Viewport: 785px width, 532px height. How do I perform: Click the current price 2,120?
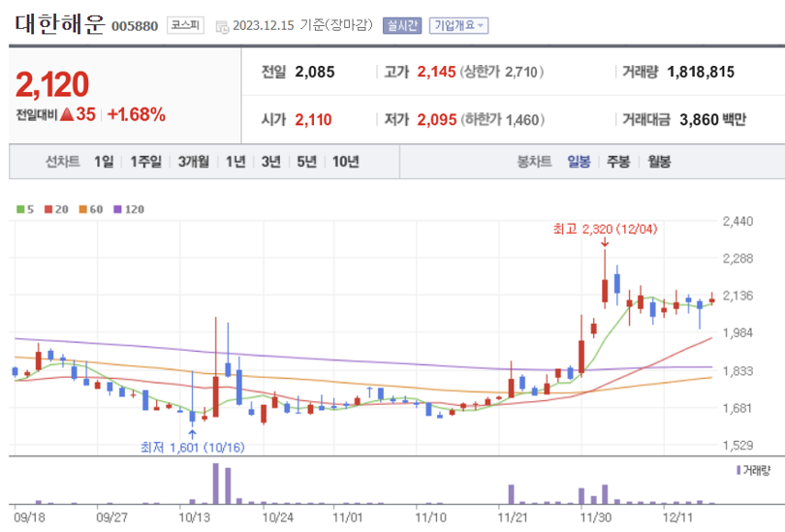(52, 84)
